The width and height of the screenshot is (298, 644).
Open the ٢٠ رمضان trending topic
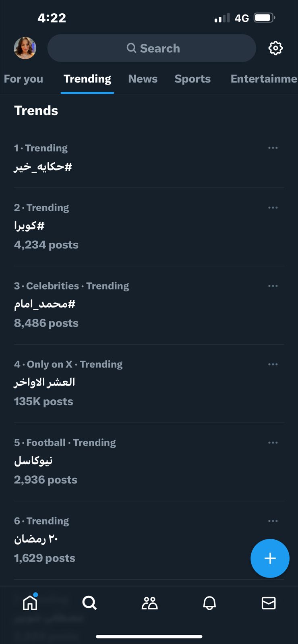coord(36,539)
